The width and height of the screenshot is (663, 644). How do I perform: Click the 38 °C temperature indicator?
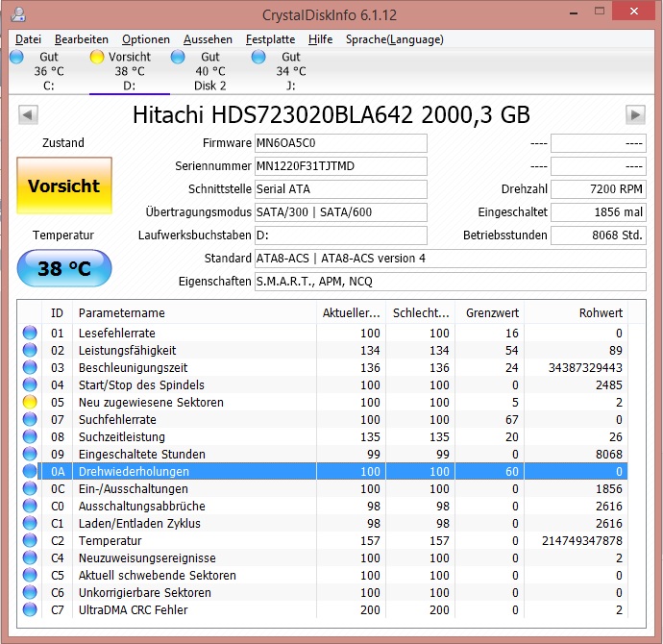tap(64, 268)
